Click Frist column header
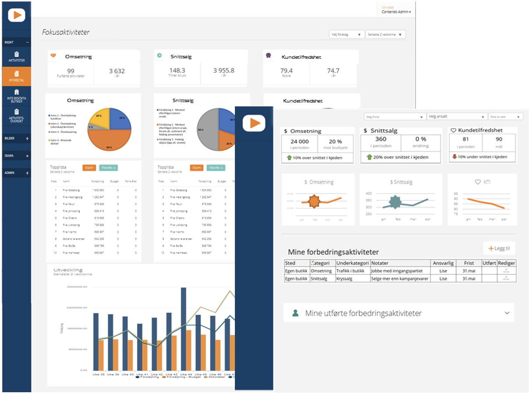This screenshot has width=532, height=394. [x=468, y=263]
